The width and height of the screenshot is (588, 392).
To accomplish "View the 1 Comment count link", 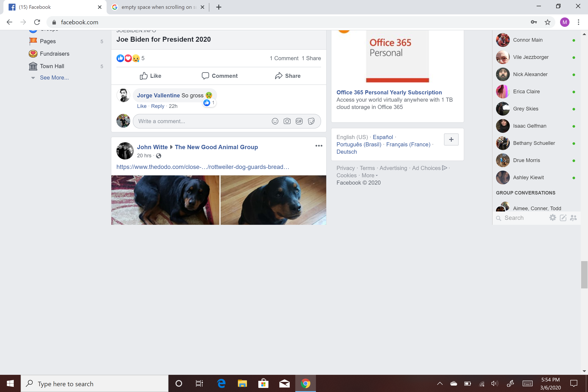I will [x=284, y=58].
